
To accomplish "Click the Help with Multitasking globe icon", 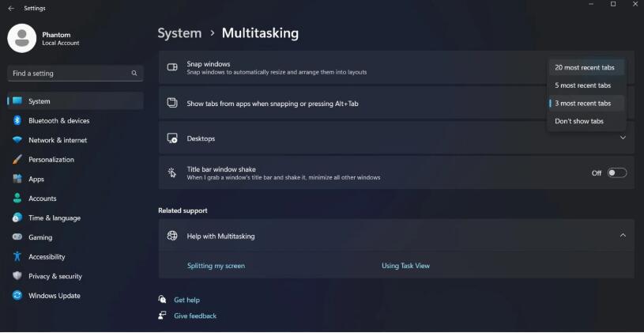I will 172,236.
